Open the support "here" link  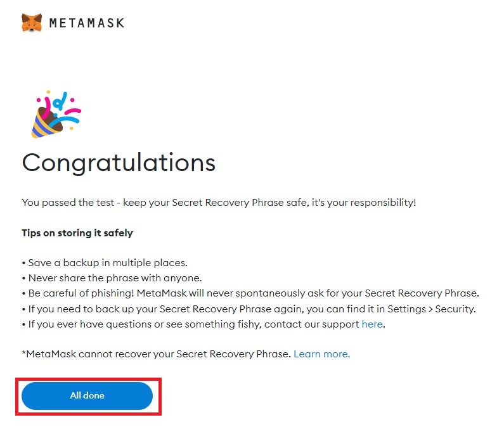(372, 324)
